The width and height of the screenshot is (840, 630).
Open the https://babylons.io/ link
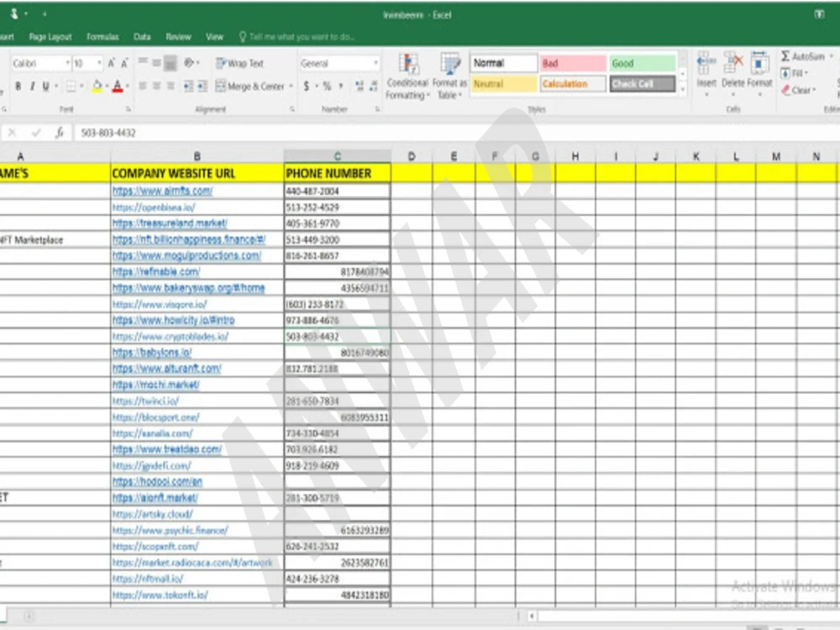(152, 353)
